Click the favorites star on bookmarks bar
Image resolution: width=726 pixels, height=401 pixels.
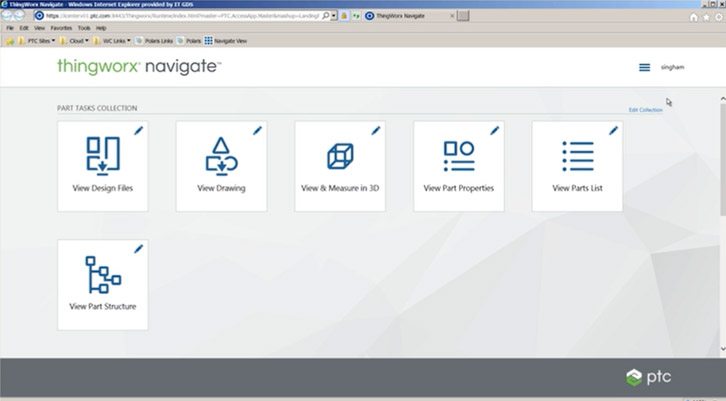10,41
